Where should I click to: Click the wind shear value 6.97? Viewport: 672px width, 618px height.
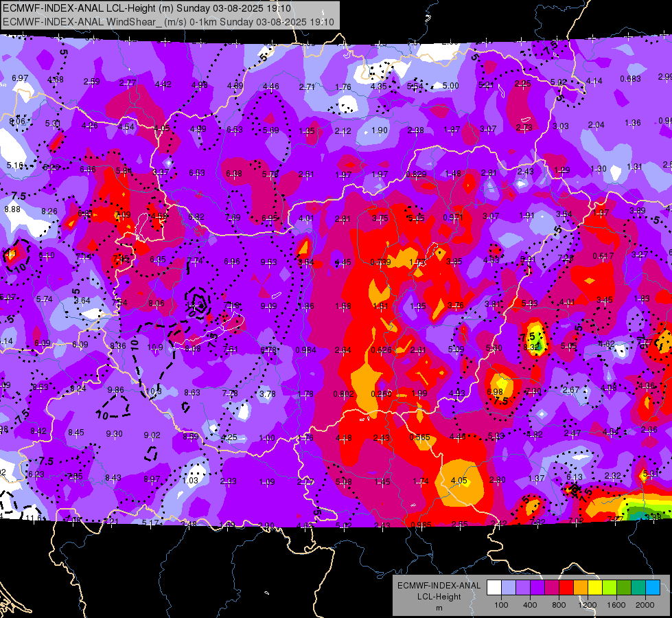tap(20, 78)
